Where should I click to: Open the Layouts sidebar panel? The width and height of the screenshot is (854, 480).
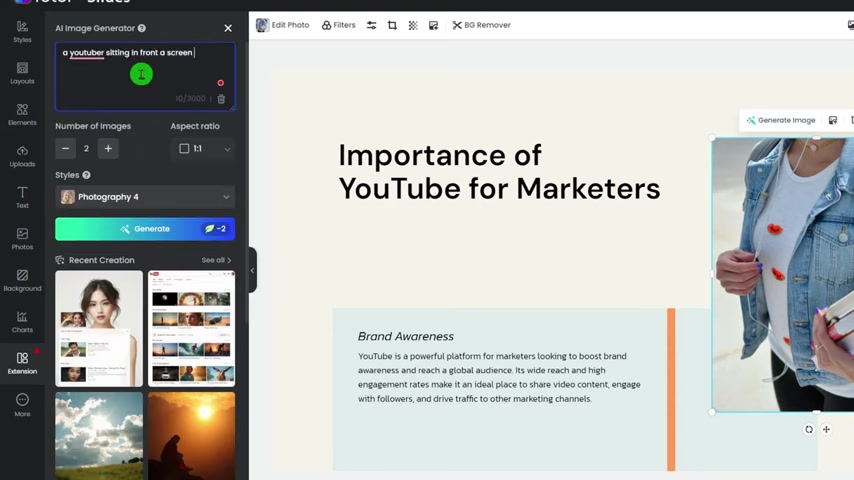pos(22,73)
